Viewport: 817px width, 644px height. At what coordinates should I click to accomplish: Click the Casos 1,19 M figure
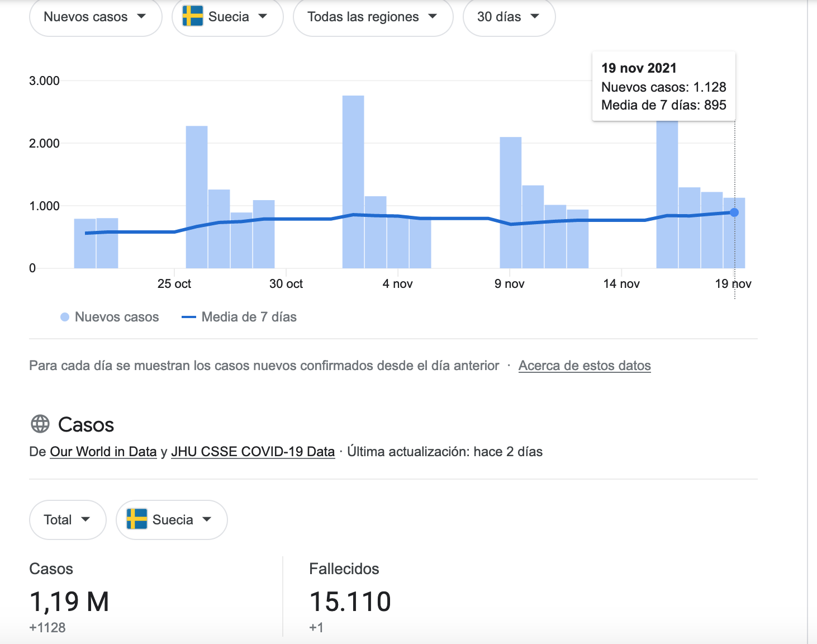point(69,602)
